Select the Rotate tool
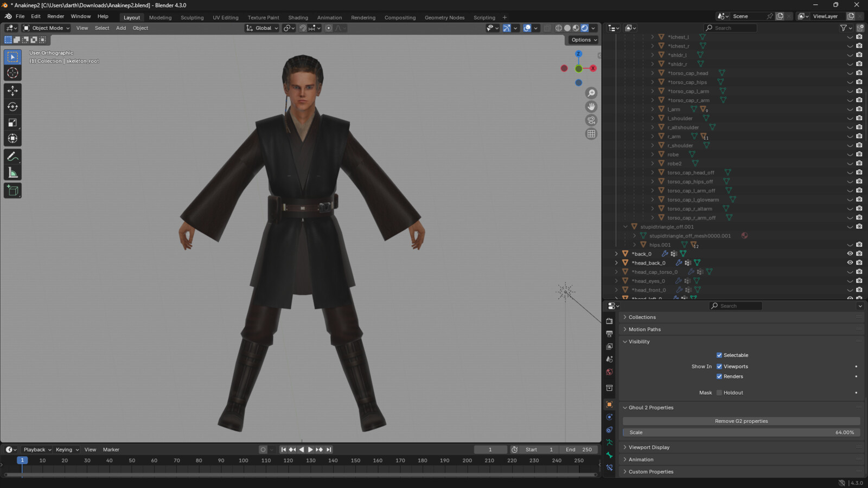This screenshot has width=868, height=488. [x=12, y=107]
